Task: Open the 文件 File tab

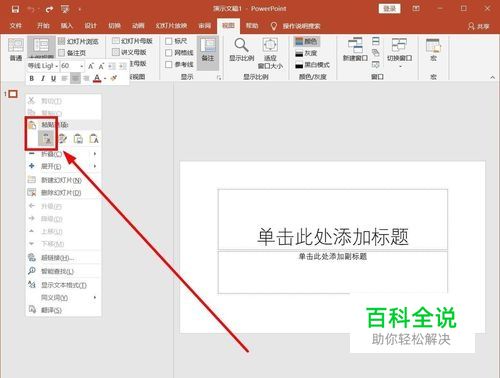Action: tap(16, 26)
